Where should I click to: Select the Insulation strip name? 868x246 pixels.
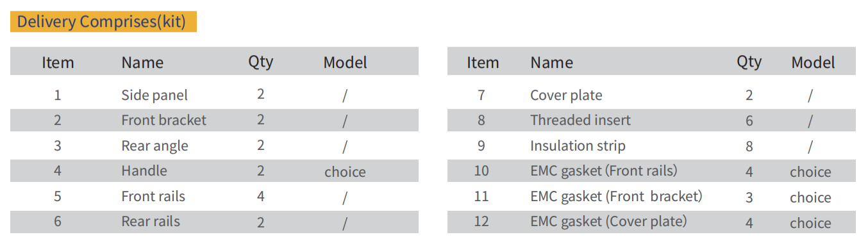coord(578,146)
